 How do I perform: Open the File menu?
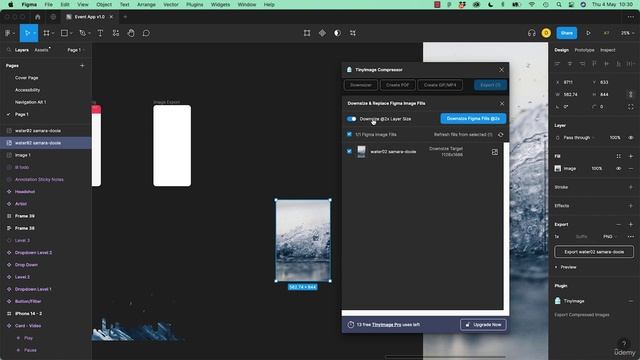(x=49, y=4)
